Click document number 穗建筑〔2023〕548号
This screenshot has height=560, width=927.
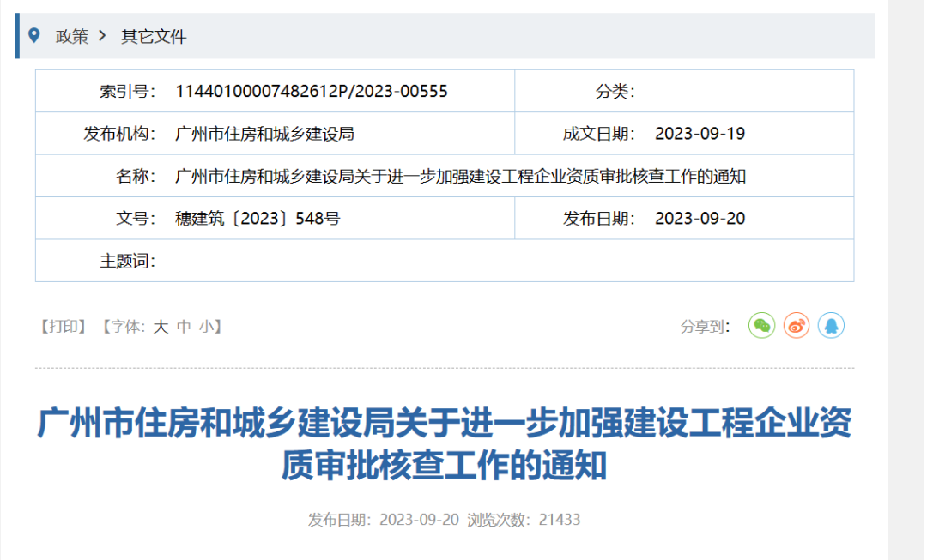pyautogui.click(x=257, y=219)
